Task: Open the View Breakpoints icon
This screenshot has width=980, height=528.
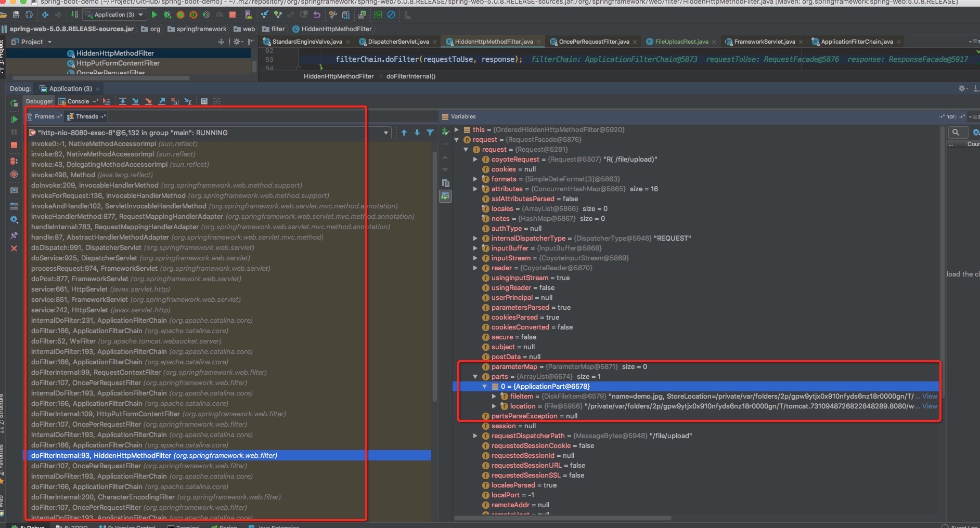Action: pyautogui.click(x=14, y=161)
